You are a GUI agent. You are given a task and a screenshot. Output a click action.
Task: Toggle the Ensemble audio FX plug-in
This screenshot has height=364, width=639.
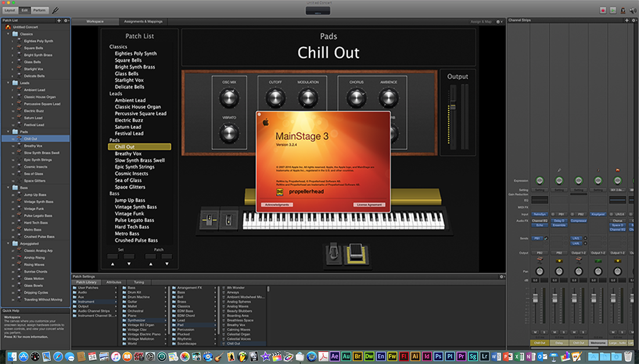pos(559,225)
